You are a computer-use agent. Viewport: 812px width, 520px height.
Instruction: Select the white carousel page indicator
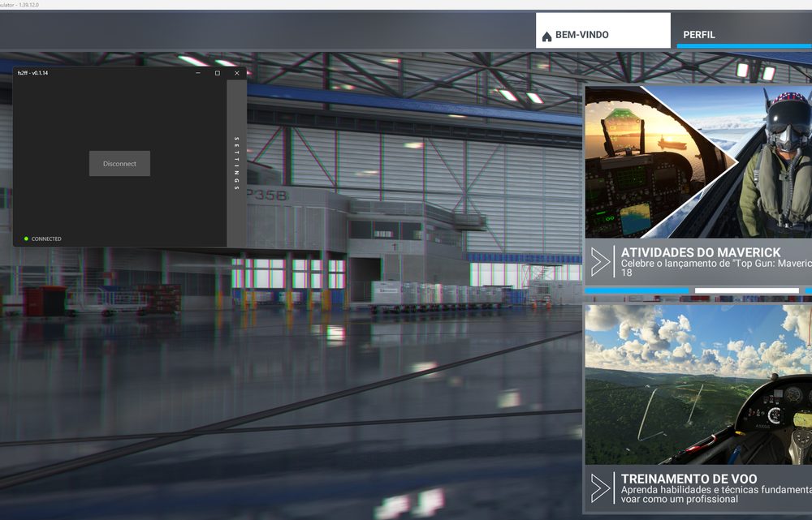747,290
